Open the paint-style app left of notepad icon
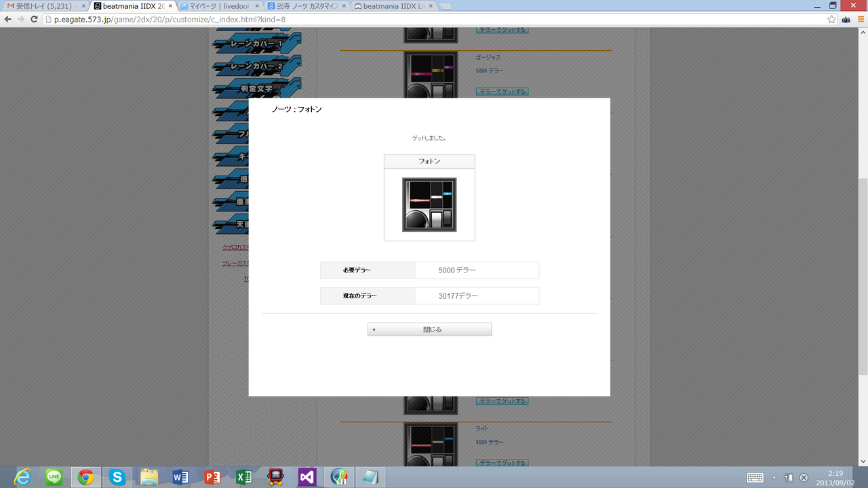 (x=339, y=477)
